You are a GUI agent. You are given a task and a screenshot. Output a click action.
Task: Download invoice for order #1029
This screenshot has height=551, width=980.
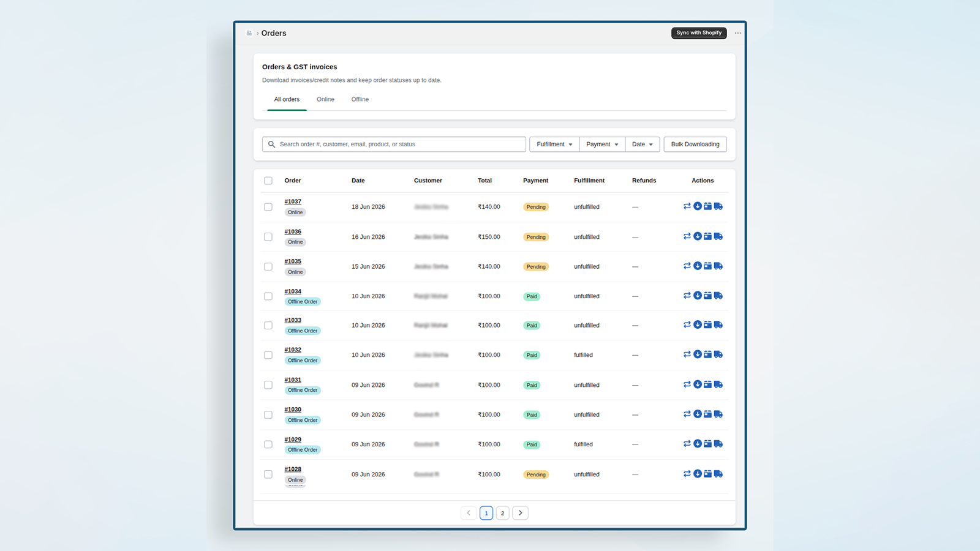tap(698, 444)
